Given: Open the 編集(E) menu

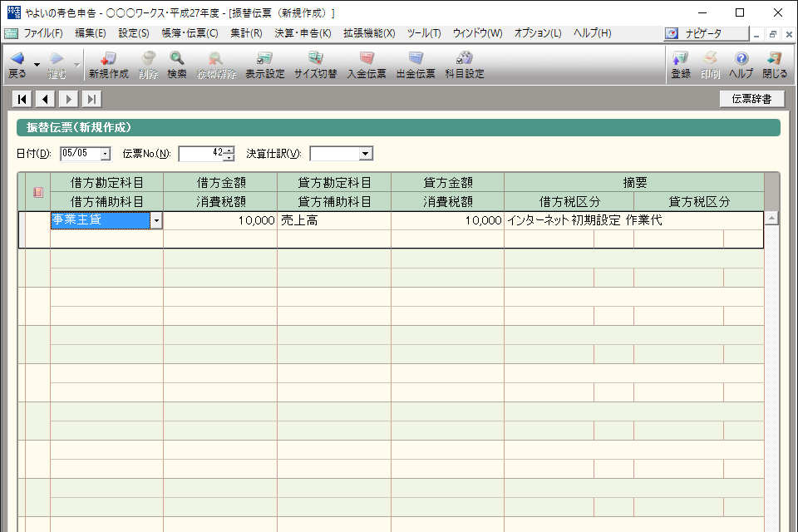Looking at the screenshot, I should click(x=90, y=33).
